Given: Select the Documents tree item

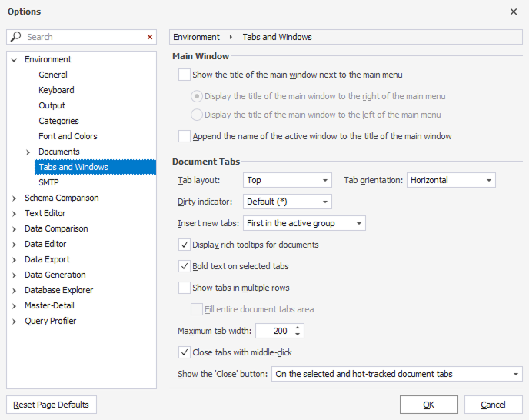Looking at the screenshot, I should coord(59,152).
